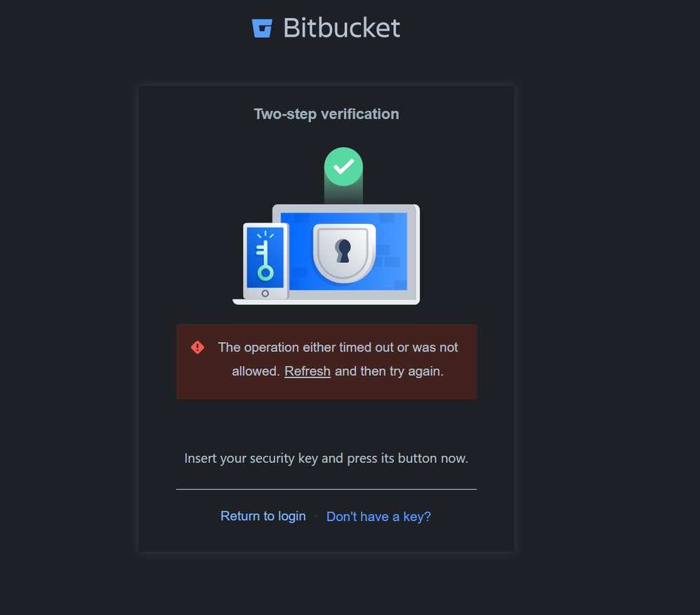
Task: Click the Two-step verification heading
Action: 327,114
